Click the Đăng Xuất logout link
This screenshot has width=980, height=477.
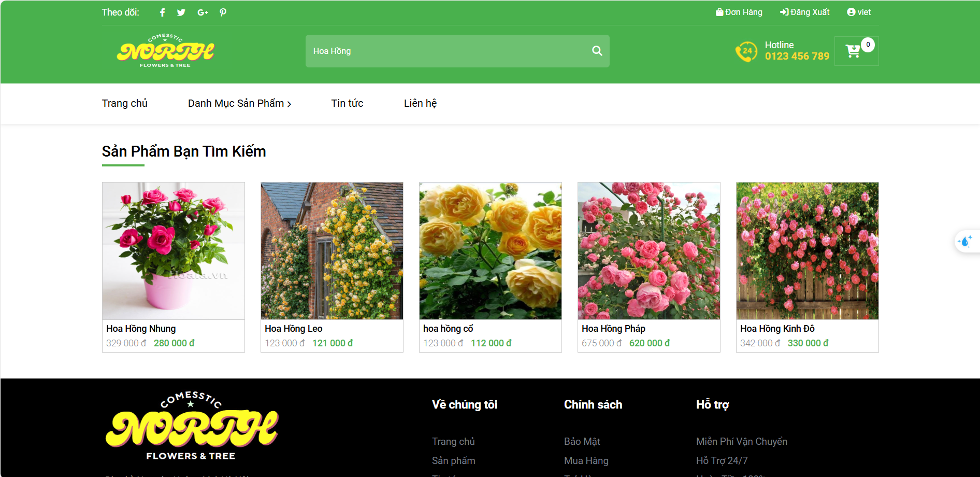coord(805,12)
